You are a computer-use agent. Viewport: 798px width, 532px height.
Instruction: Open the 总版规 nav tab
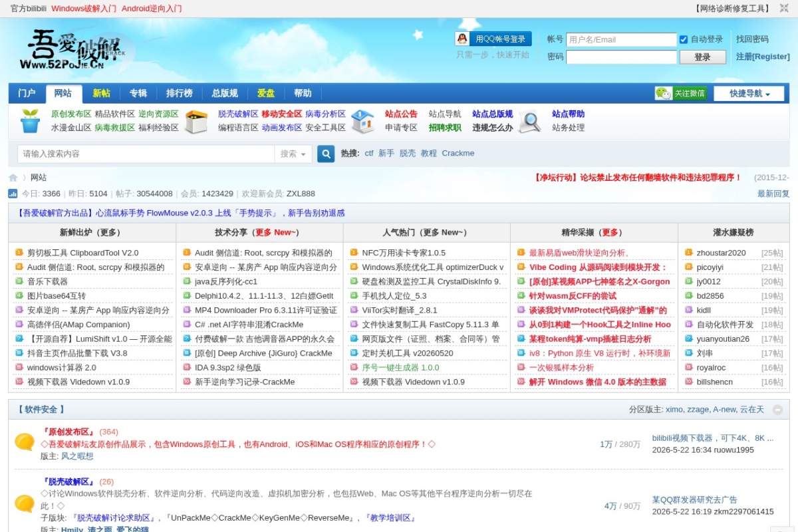(225, 94)
